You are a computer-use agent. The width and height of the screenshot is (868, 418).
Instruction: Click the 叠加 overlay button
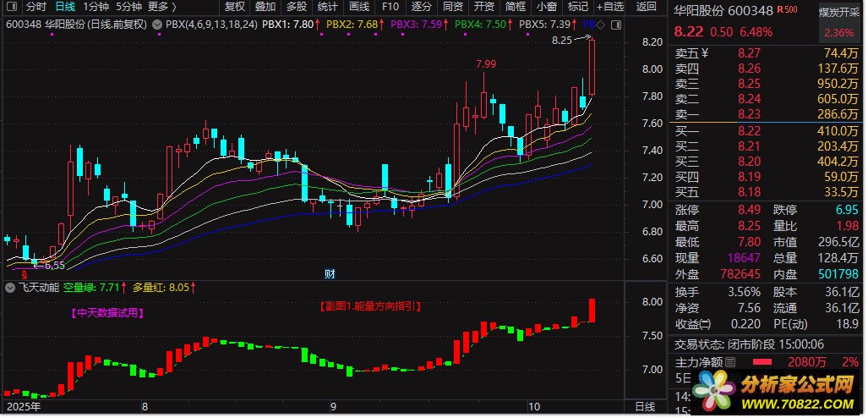click(265, 8)
